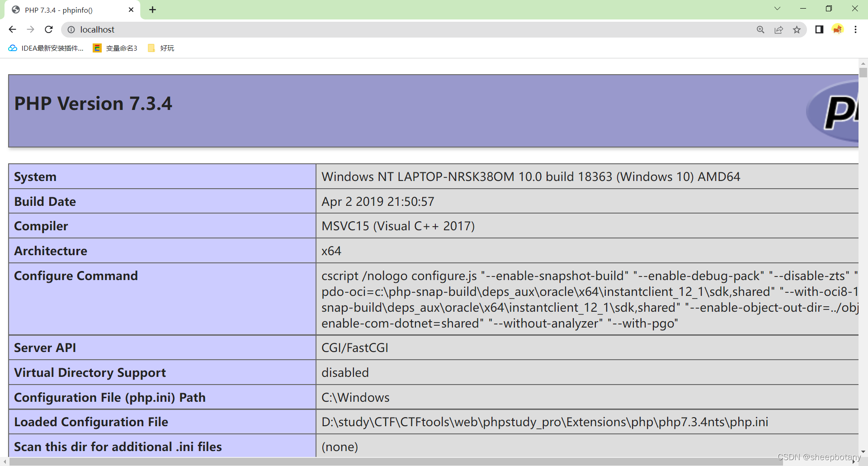The width and height of the screenshot is (868, 466).
Task: View site information icon beside localhost
Action: pyautogui.click(x=71, y=29)
